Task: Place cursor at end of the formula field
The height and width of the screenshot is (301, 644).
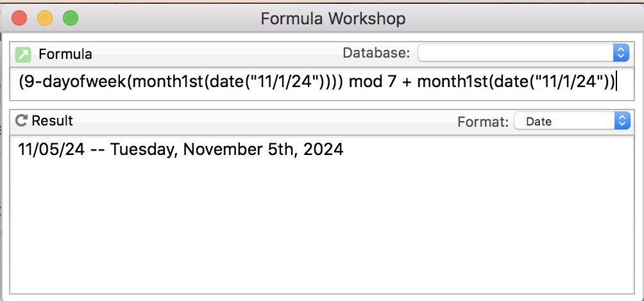Action: (x=616, y=83)
